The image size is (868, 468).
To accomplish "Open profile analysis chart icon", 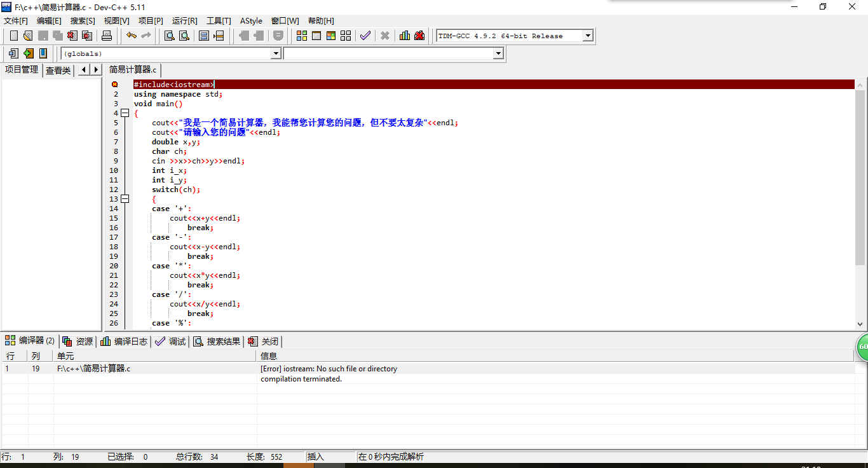I will pyautogui.click(x=405, y=36).
